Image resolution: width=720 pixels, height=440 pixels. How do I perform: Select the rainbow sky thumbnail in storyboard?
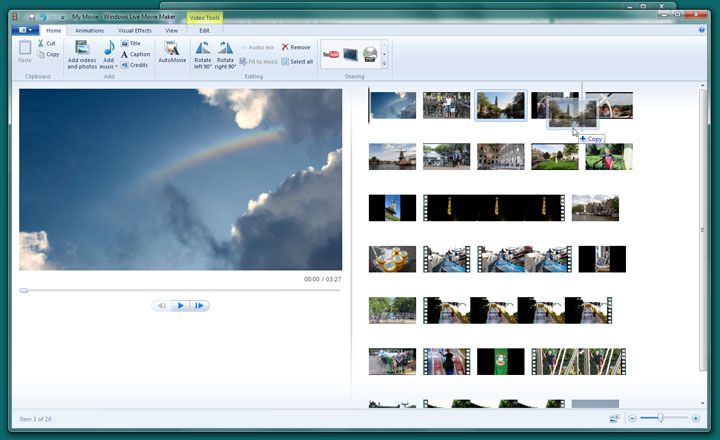pyautogui.click(x=392, y=105)
